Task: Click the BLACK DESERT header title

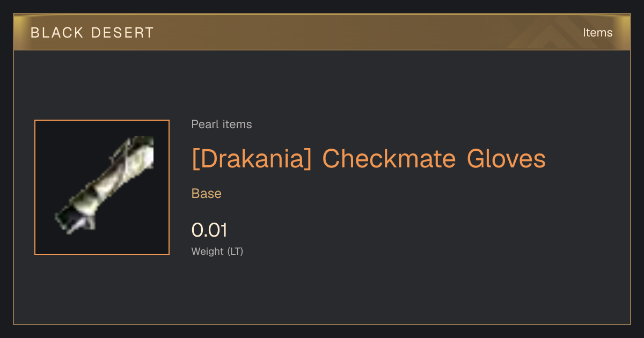Action: [92, 33]
